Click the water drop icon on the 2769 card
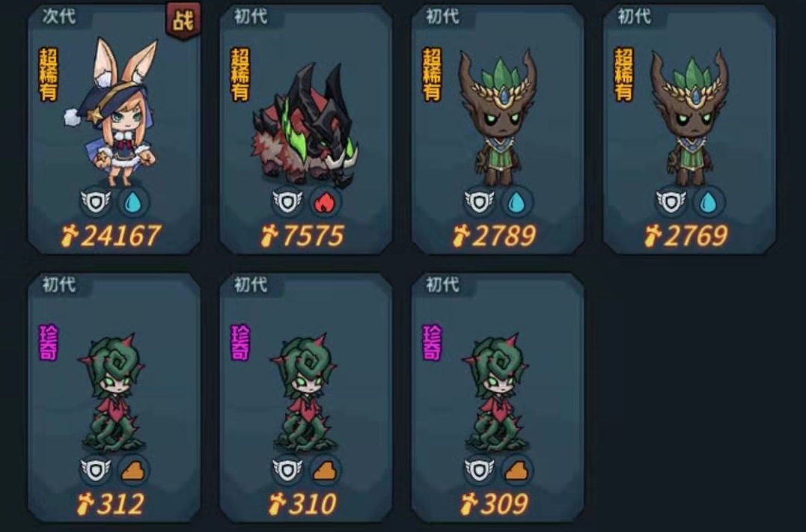Image resolution: width=806 pixels, height=532 pixels. [708, 202]
